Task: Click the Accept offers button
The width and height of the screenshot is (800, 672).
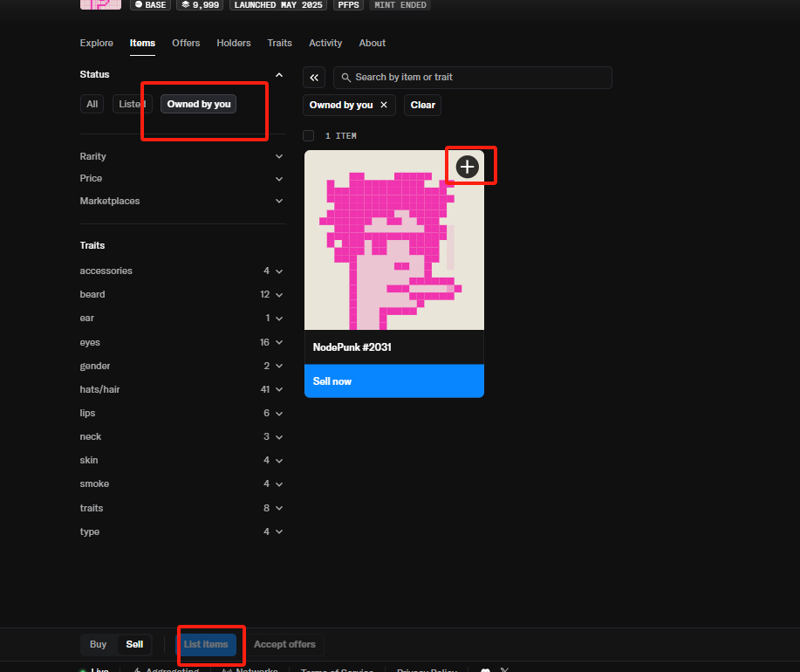Action: tap(284, 644)
